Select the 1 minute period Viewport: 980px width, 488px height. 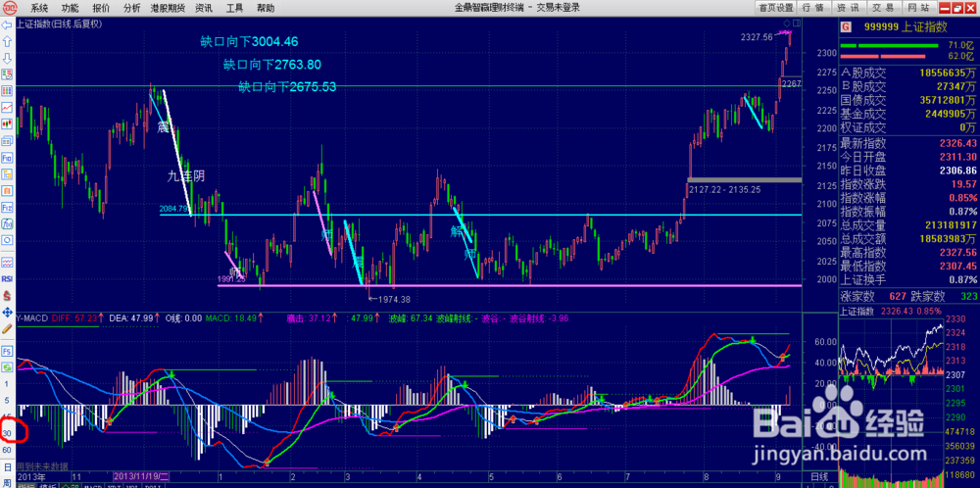7,383
